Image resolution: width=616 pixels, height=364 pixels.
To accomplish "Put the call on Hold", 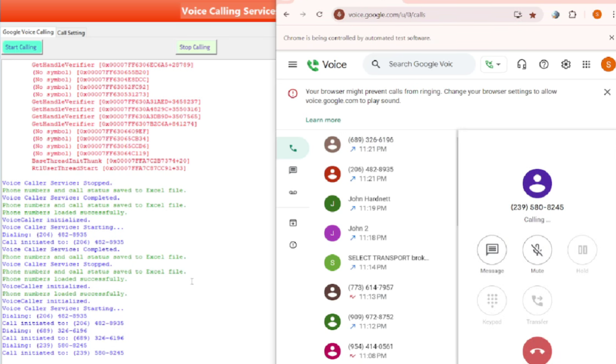I will click(582, 250).
